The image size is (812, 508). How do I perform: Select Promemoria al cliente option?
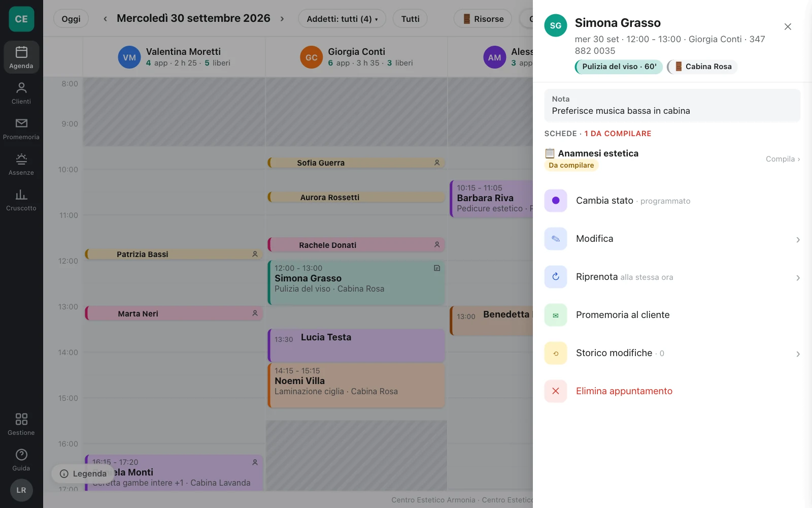pos(672,315)
